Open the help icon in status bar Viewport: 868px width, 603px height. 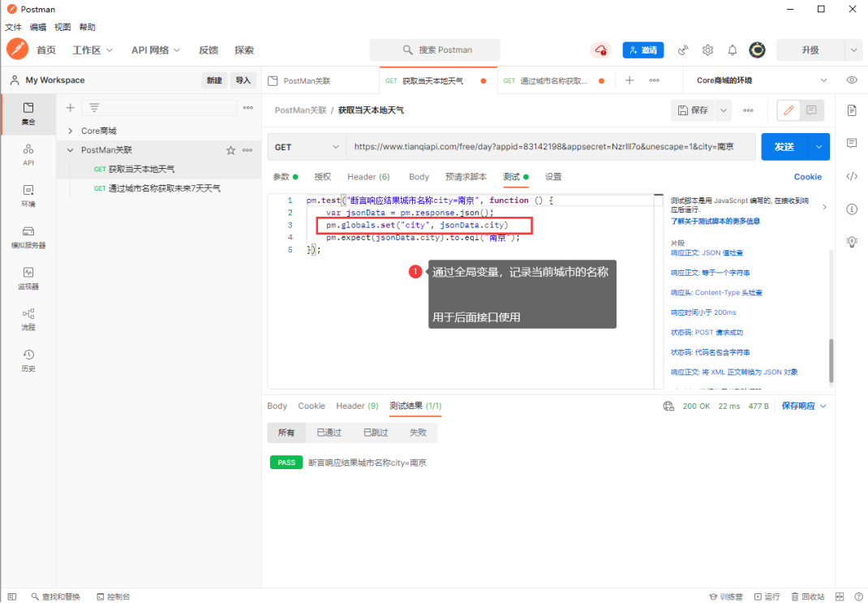pyautogui.click(x=858, y=597)
